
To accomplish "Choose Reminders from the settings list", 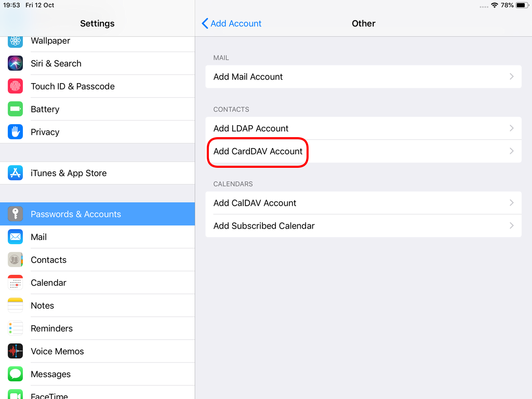I will [x=51, y=328].
